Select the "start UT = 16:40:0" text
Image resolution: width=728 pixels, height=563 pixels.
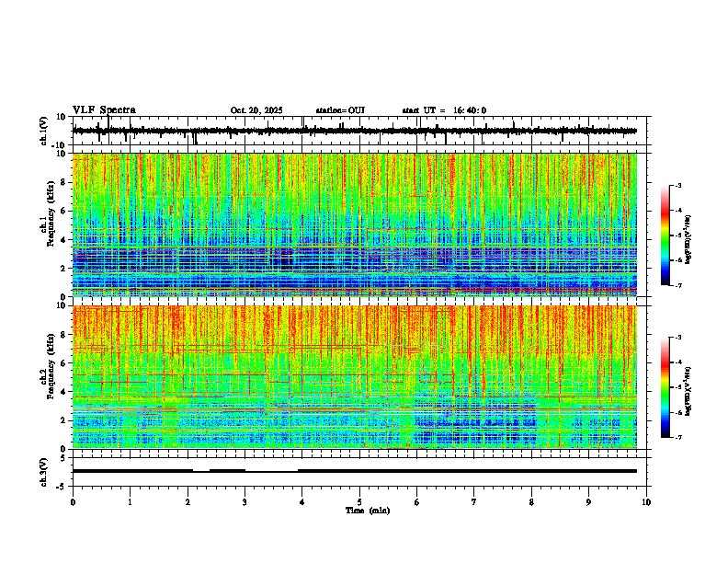(x=444, y=110)
